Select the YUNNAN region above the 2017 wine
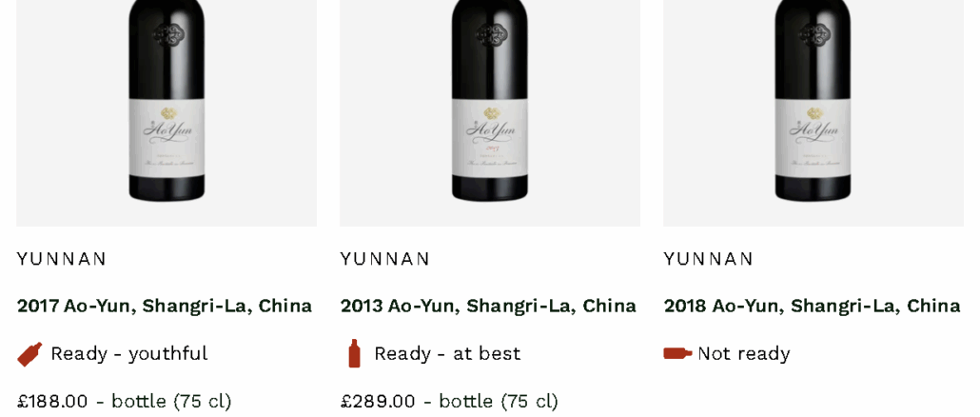This screenshot has width=980, height=417. [61, 259]
